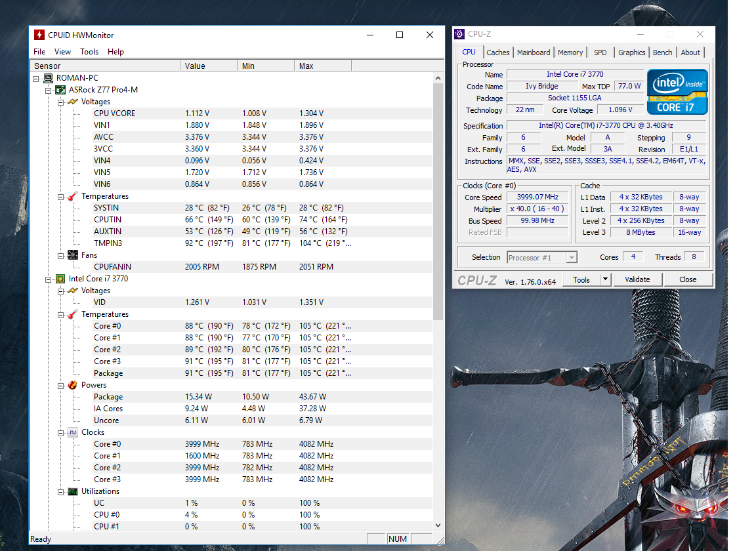Click the Close button in CPU-Z

point(688,279)
